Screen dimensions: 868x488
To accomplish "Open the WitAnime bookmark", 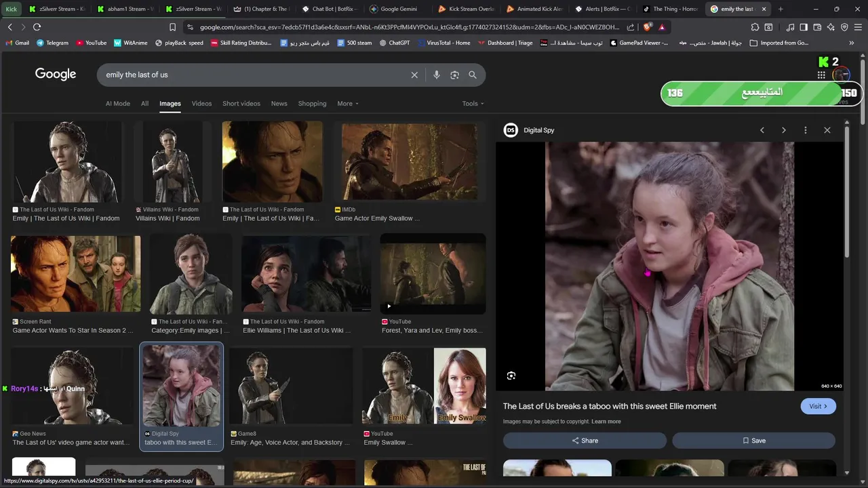I will (131, 43).
